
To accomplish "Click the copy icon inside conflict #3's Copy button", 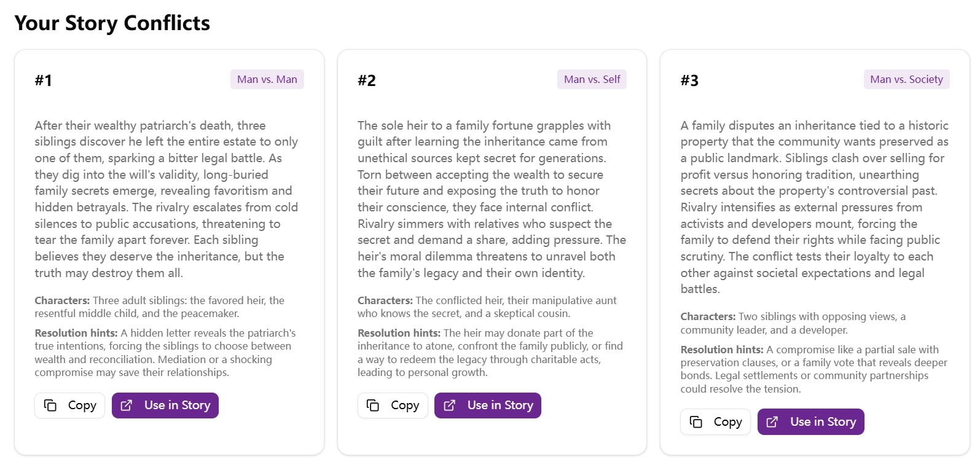I will click(x=697, y=422).
